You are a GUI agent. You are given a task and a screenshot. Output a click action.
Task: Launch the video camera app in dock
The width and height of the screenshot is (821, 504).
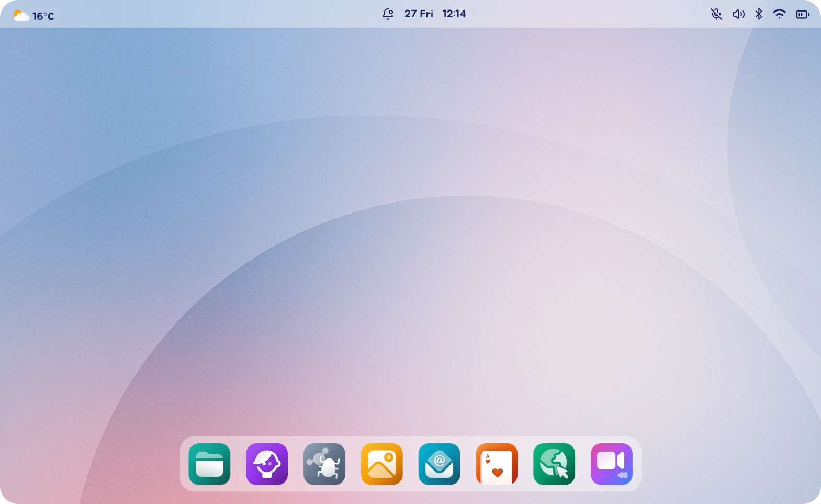pos(612,464)
